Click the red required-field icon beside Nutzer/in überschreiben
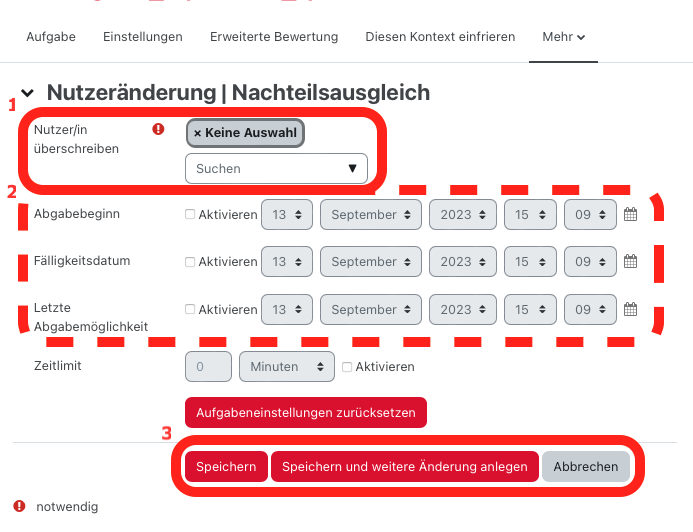This screenshot has height=532, width=693. coord(158,129)
